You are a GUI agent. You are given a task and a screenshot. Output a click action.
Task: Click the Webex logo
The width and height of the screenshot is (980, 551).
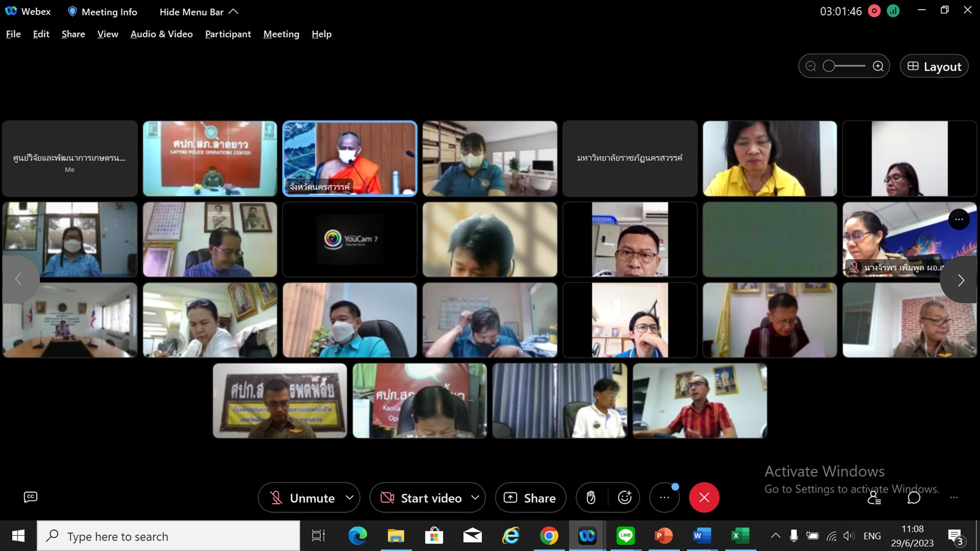click(x=11, y=11)
